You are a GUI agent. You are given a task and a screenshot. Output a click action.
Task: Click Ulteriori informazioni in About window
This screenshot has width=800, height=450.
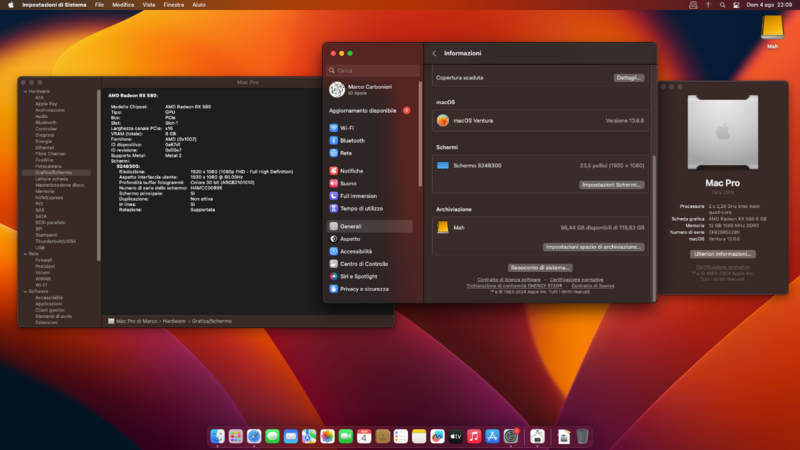(x=722, y=254)
